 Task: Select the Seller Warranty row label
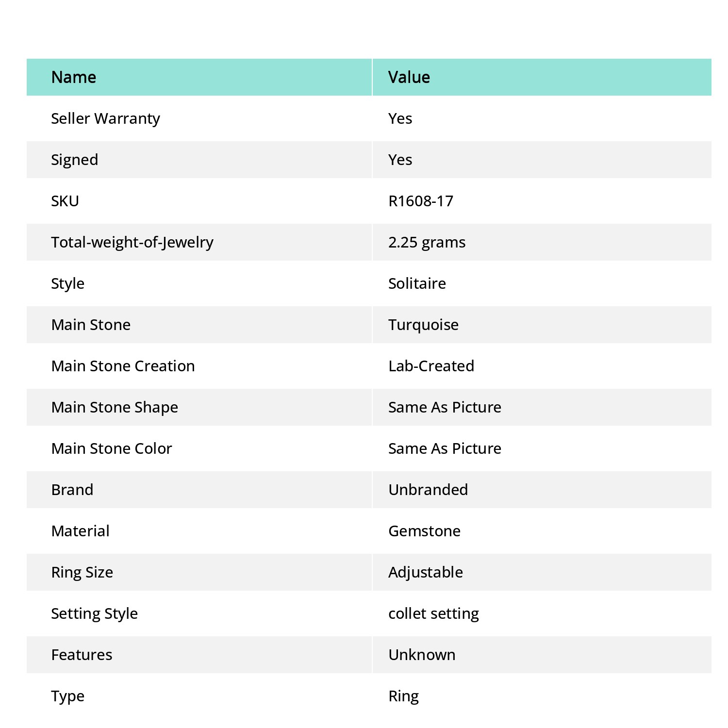(x=105, y=118)
